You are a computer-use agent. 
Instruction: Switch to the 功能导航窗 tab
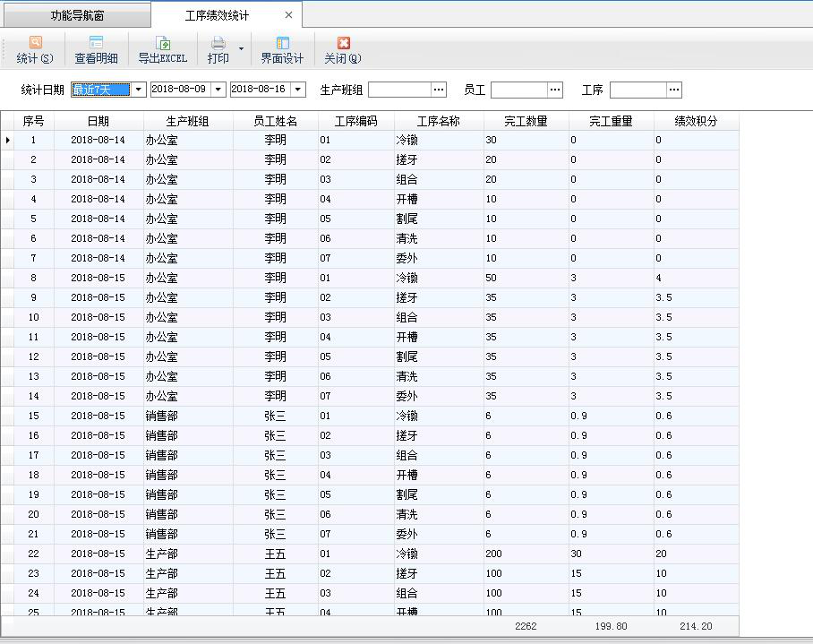coord(75,15)
